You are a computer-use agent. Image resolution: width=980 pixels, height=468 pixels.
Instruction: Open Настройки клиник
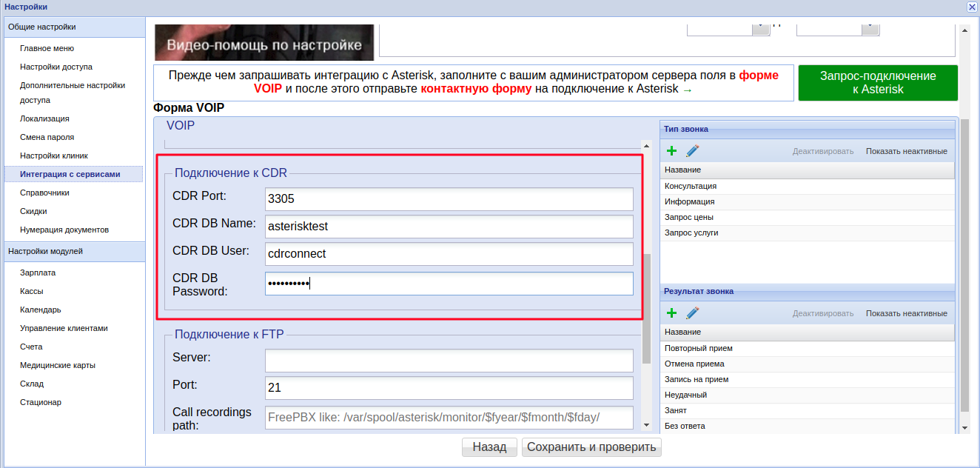[54, 156]
